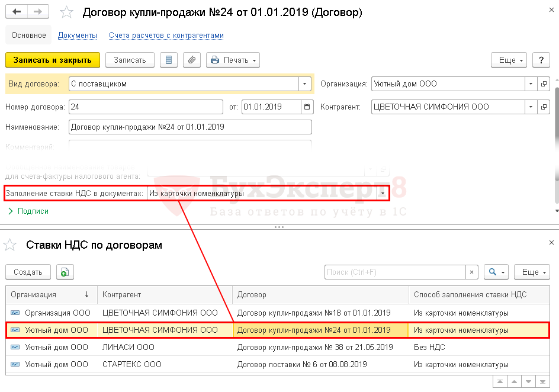The width and height of the screenshot is (559, 392).
Task: Open the Организация field link icon
Action: (544, 84)
